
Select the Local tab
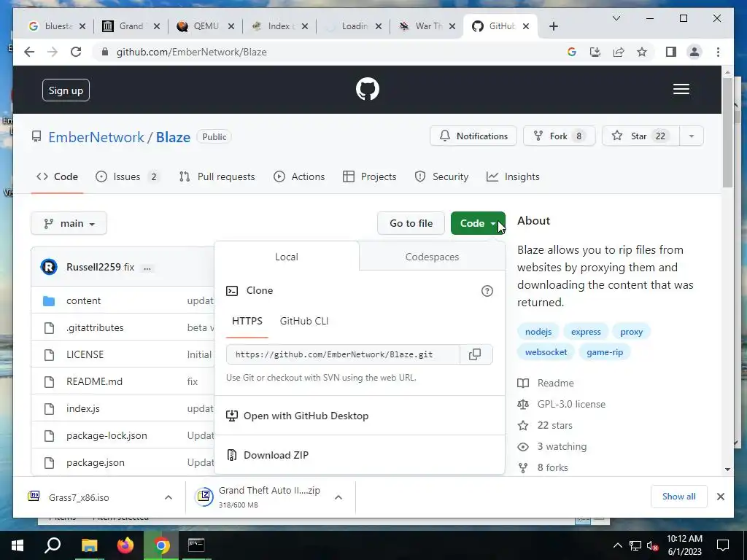click(x=286, y=257)
